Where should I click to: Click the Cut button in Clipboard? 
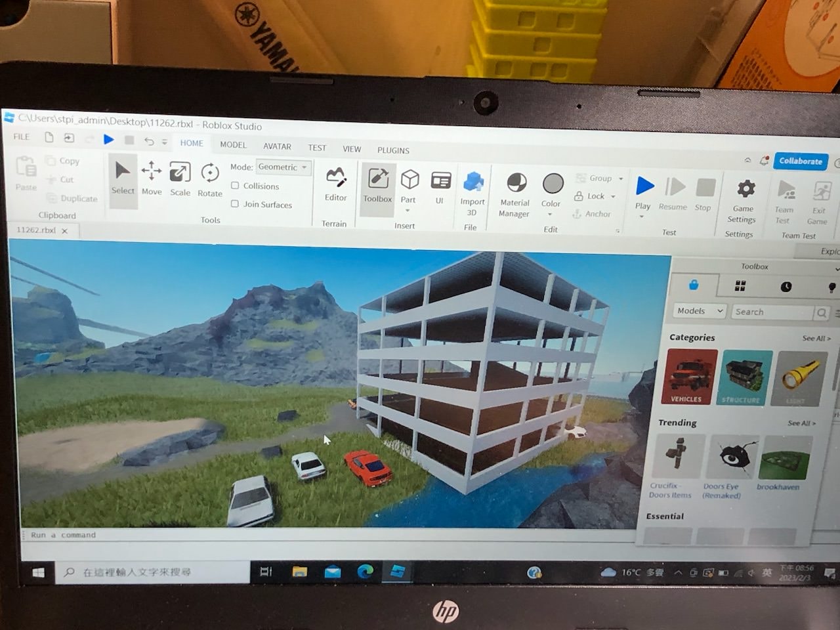[60, 179]
